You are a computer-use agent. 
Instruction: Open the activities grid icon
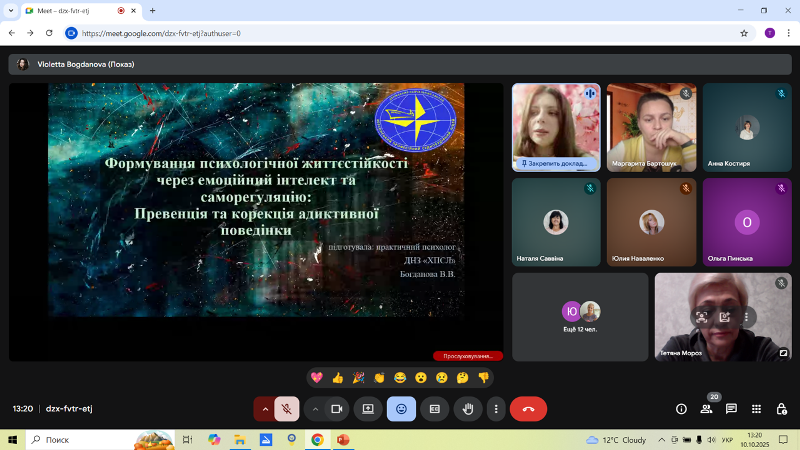click(755, 409)
